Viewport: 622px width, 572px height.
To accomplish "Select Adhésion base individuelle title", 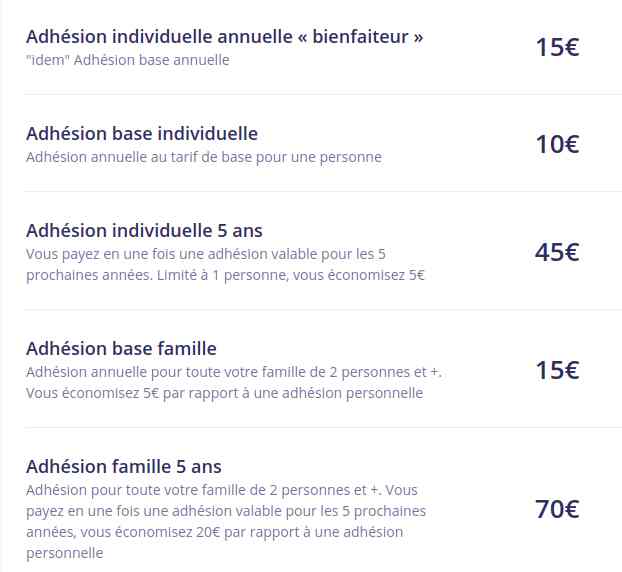I will 142,134.
